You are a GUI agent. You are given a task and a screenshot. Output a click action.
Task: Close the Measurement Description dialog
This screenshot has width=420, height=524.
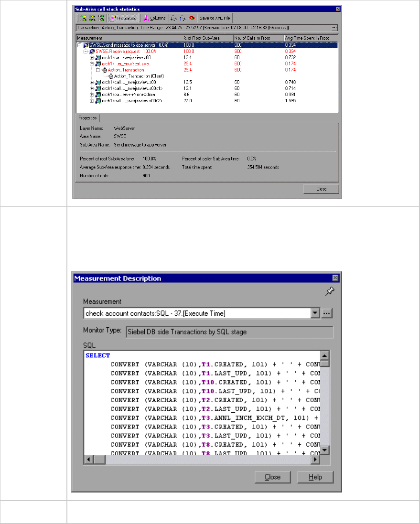[x=272, y=477]
